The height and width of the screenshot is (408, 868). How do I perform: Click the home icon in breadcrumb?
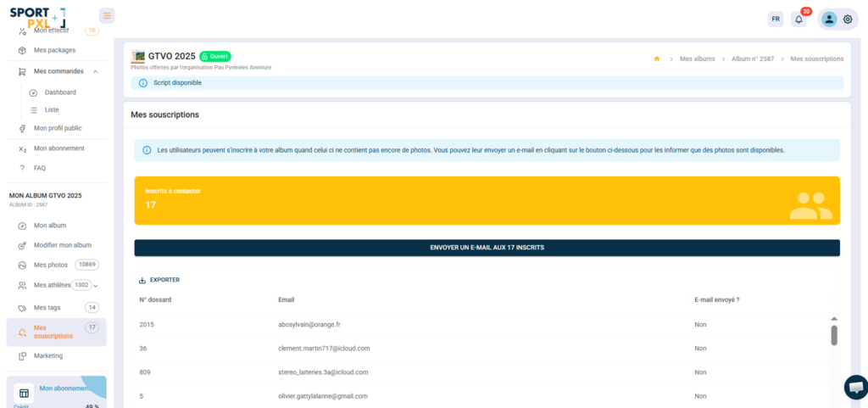point(657,59)
